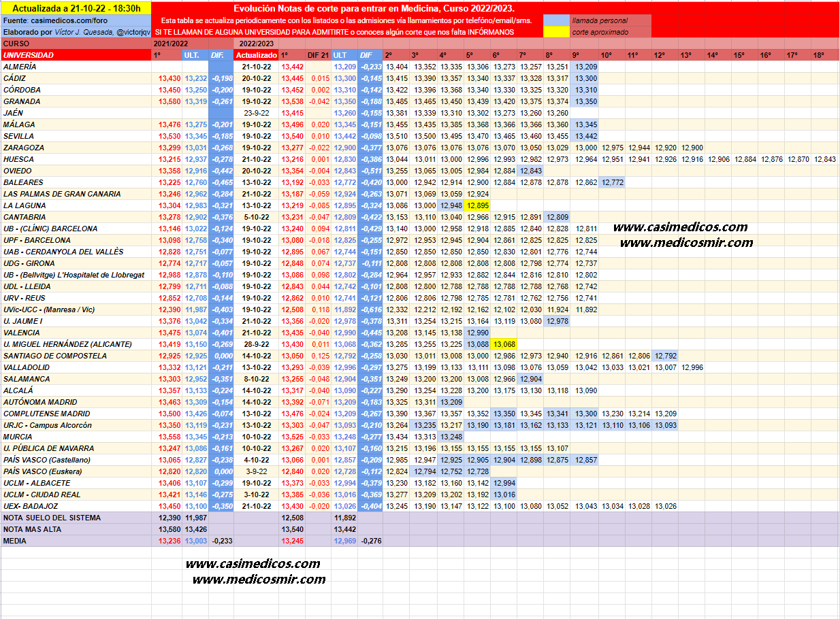Screen dimensions: 840x619
Task: Click the "13,580" value in NOTA MAS ALTA row
Action: [169, 529]
